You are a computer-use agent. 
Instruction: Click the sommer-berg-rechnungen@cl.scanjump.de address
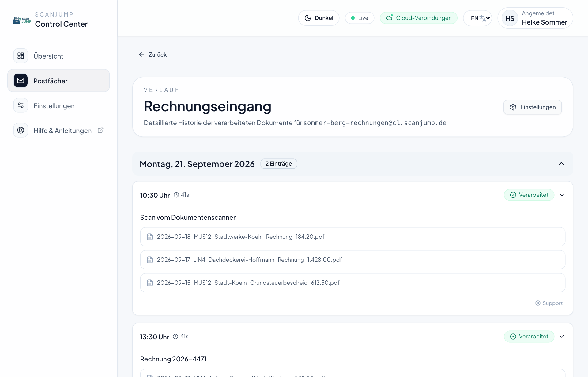[x=375, y=123]
